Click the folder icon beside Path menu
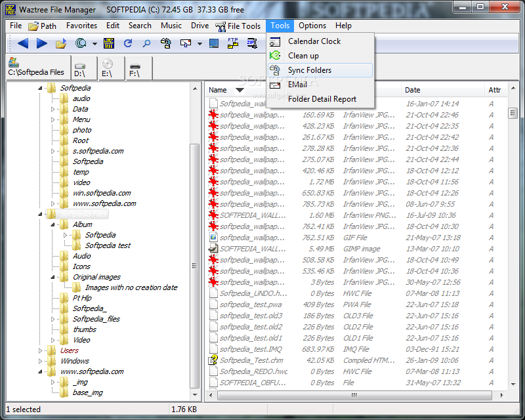This screenshot has height=420, width=525. click(x=33, y=26)
